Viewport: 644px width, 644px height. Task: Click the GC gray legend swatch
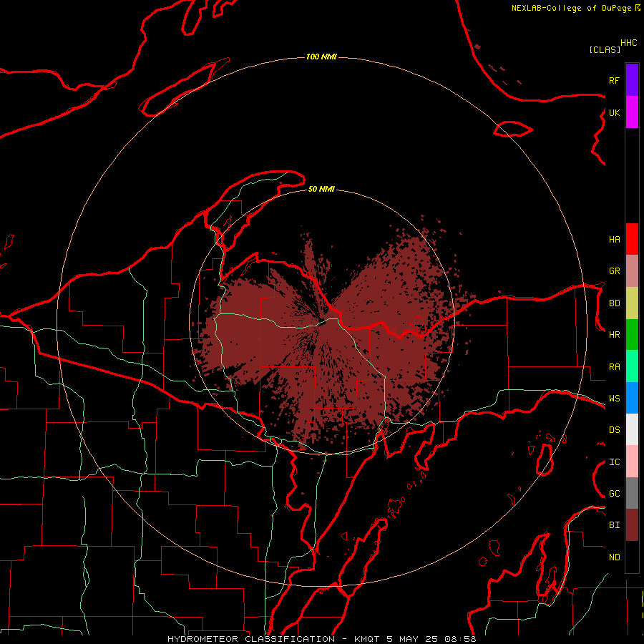tap(632, 493)
